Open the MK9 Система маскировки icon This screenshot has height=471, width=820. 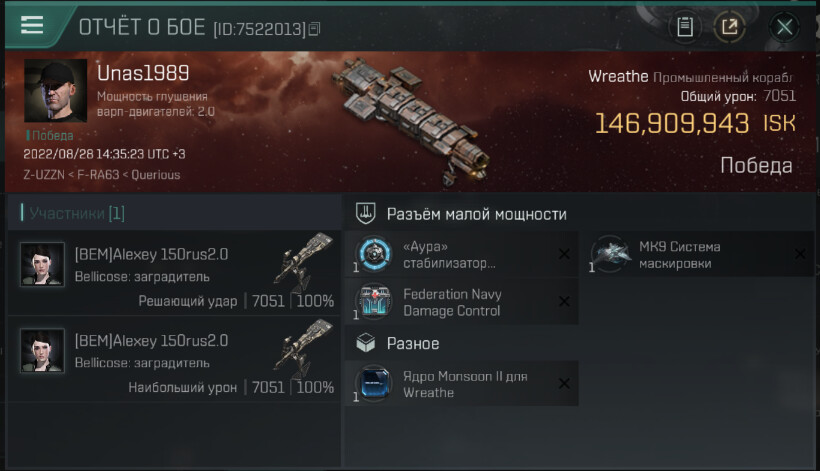tap(610, 254)
